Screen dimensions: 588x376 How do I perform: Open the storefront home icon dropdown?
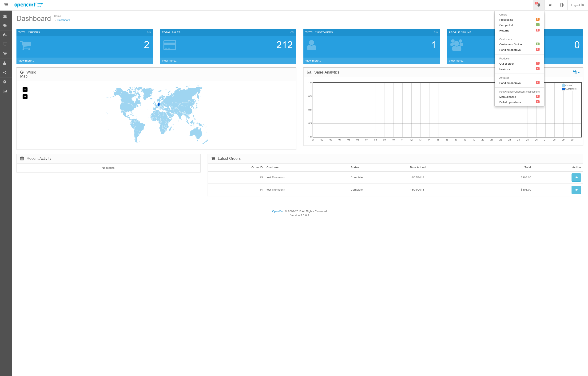[x=550, y=5]
